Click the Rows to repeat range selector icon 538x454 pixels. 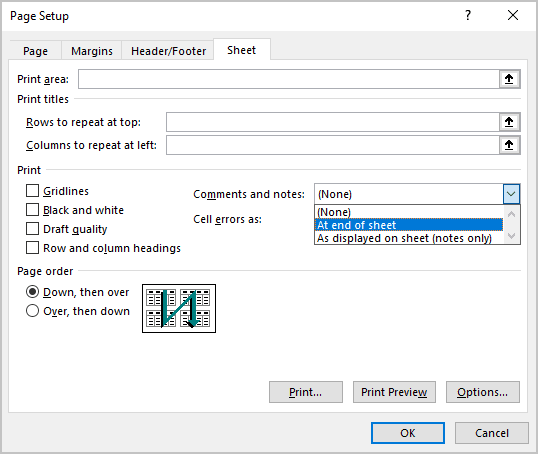[x=509, y=122]
